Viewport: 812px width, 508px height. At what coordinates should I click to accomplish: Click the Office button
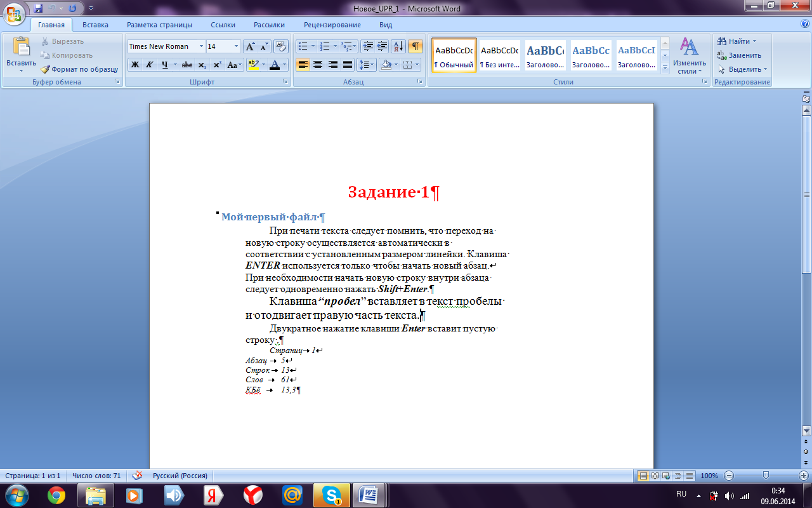(x=15, y=13)
